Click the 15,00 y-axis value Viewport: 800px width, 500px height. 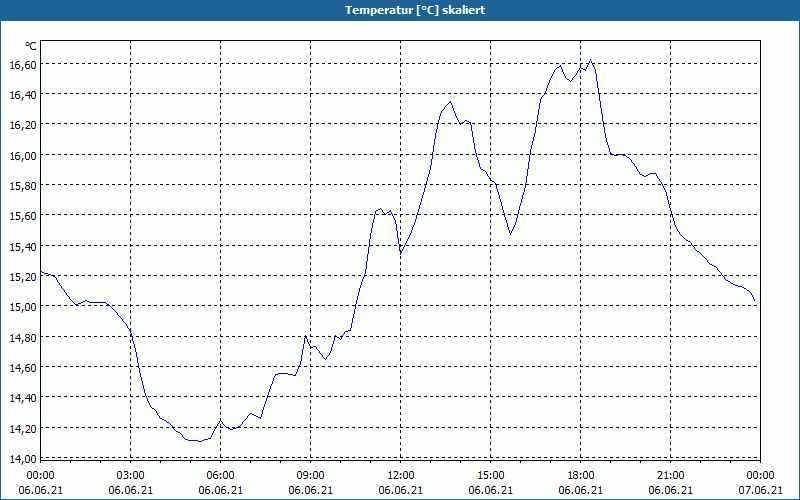click(x=23, y=307)
